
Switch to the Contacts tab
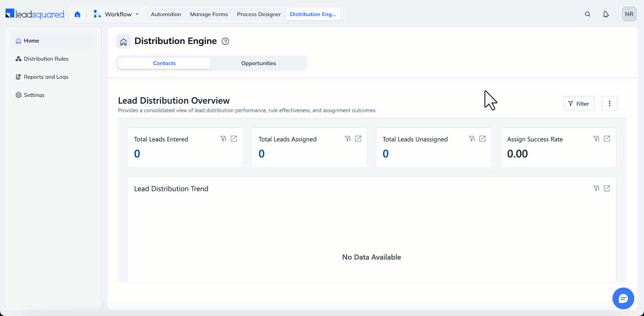(164, 63)
